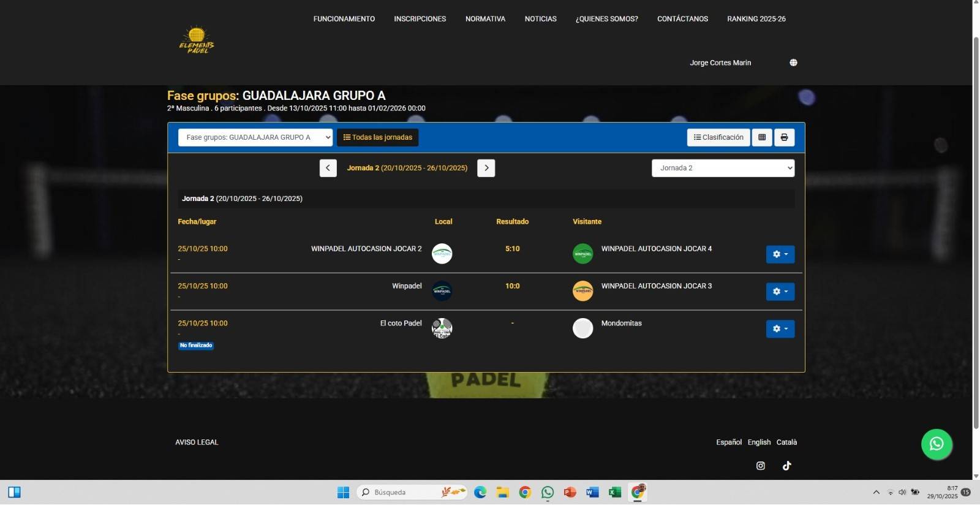Open the RANKING 2025-26 menu item
The width and height of the screenshot is (980, 505).
pos(756,19)
